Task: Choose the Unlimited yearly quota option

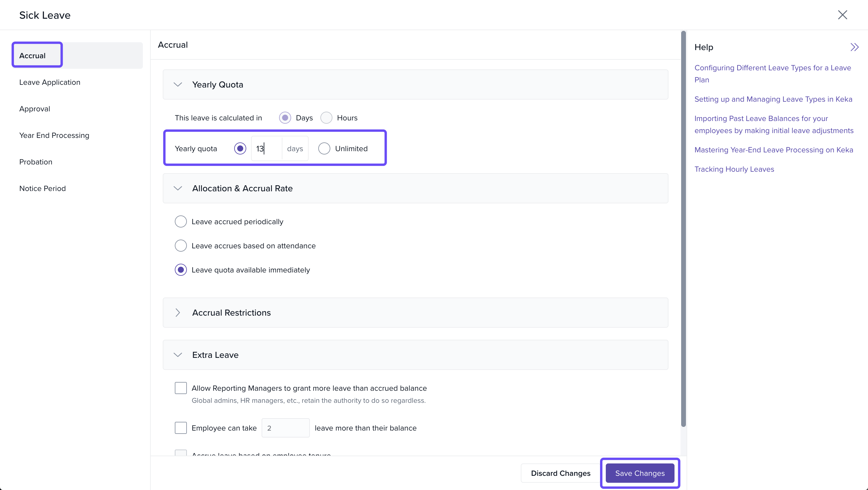Action: [324, 149]
